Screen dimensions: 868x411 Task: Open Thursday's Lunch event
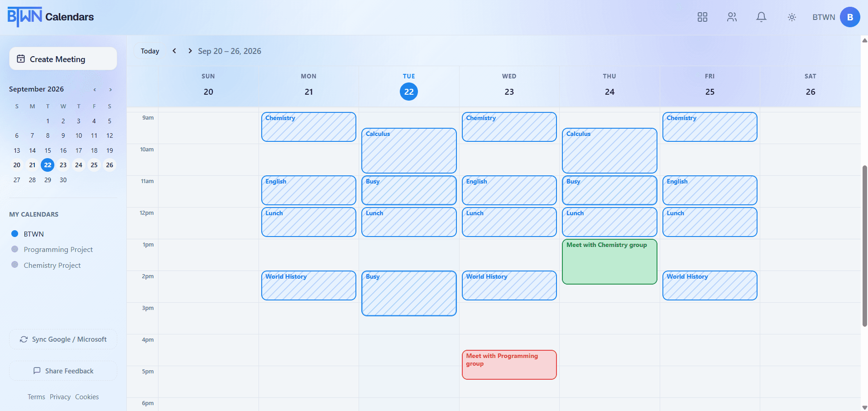click(x=609, y=222)
